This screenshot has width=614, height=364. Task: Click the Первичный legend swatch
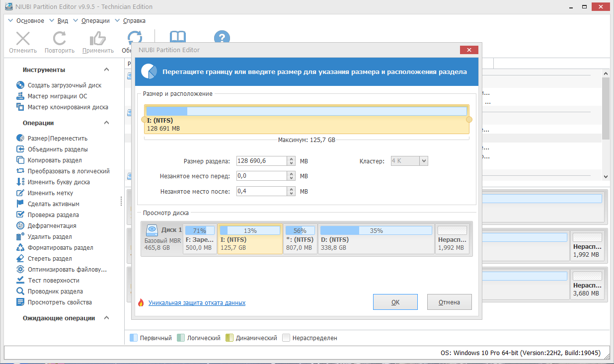pyautogui.click(x=133, y=338)
